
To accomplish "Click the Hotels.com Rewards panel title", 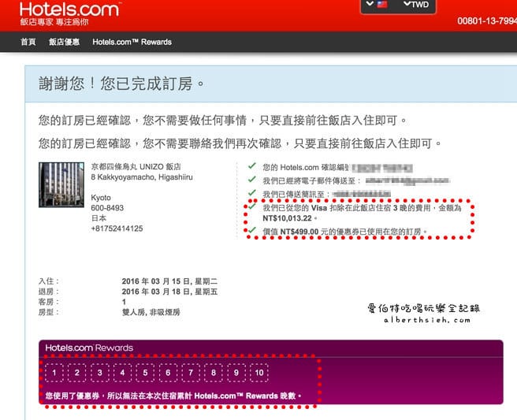I will 89,348.
